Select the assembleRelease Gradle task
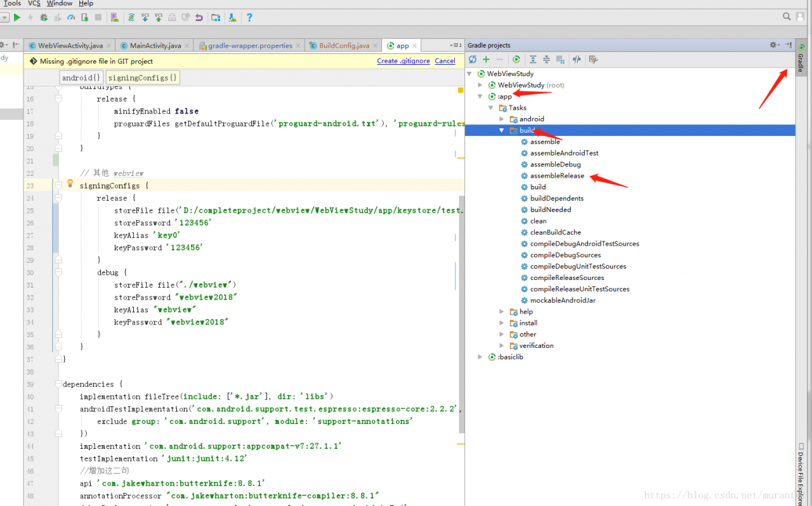This screenshot has height=506, width=812. [557, 176]
